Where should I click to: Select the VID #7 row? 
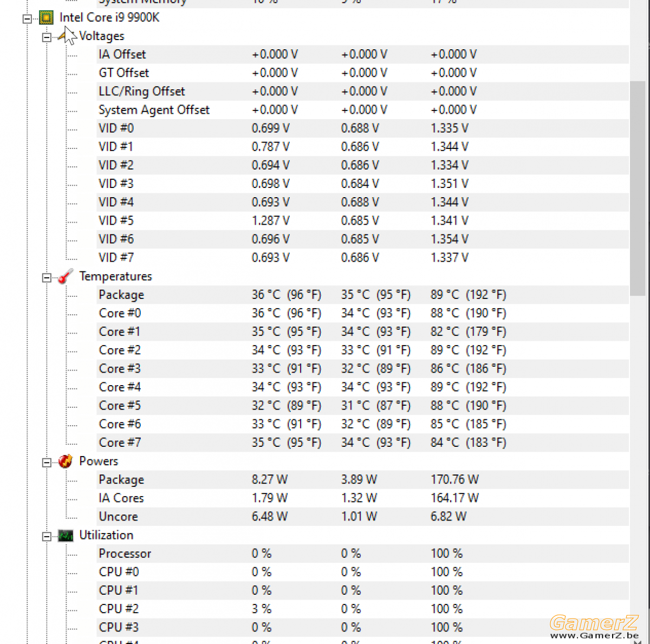coord(362,257)
